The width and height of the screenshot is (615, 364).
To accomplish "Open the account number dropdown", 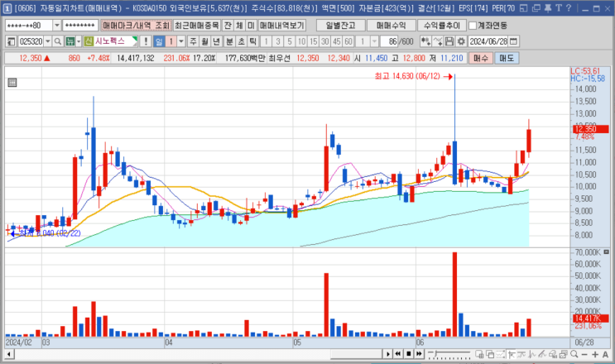I will [57, 26].
